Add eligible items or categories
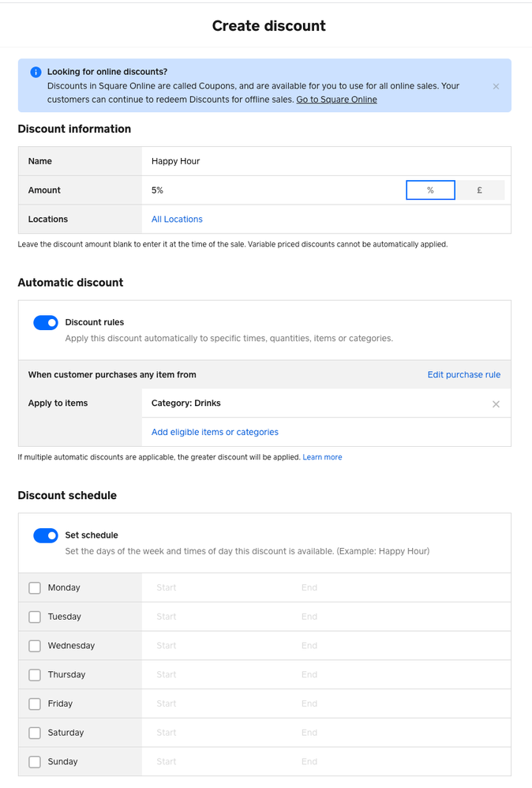The width and height of the screenshot is (532, 788). pyautogui.click(x=215, y=432)
